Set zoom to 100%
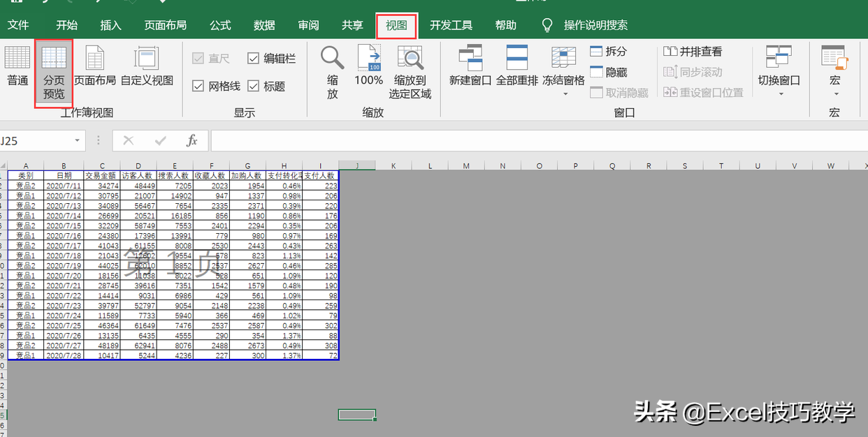This screenshot has width=868, height=437. pos(368,66)
